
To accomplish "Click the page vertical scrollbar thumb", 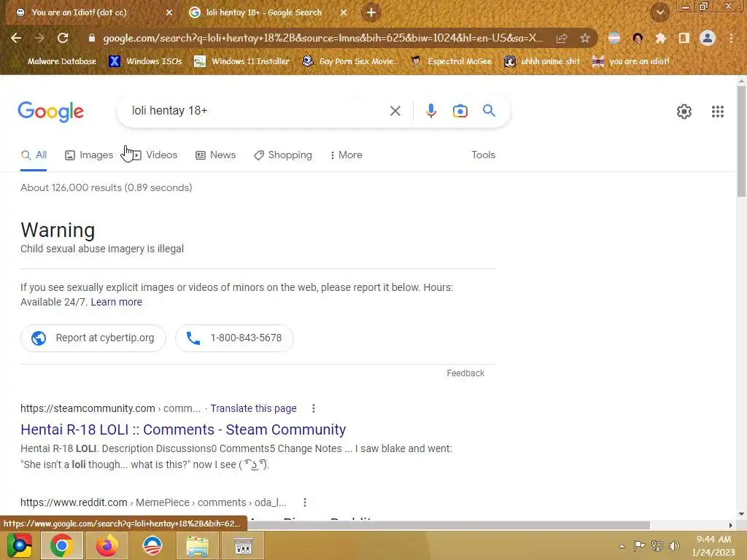I will click(x=741, y=141).
